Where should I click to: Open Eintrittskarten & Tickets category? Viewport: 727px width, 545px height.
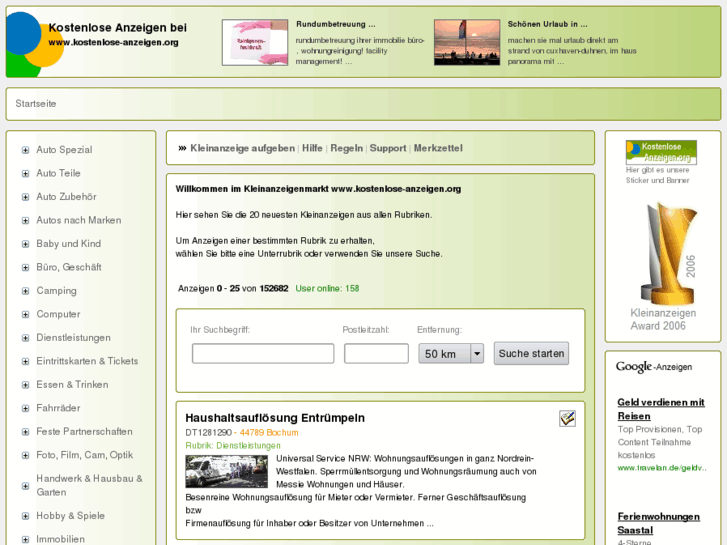point(87,361)
